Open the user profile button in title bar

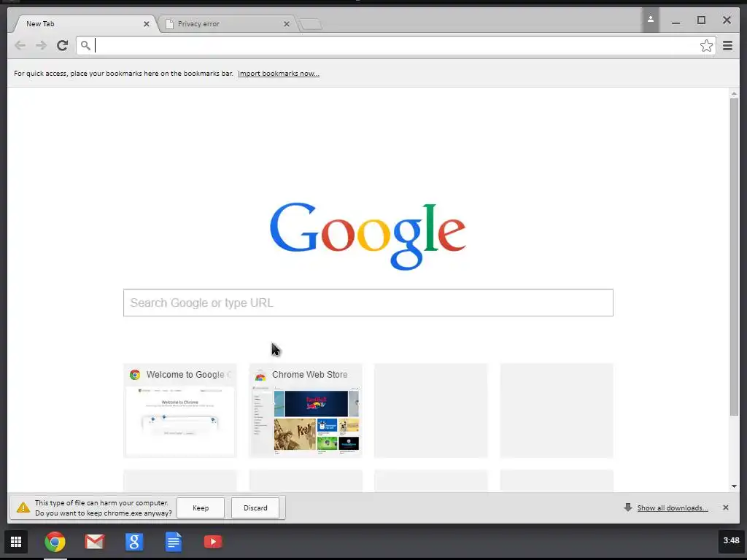pyautogui.click(x=650, y=20)
